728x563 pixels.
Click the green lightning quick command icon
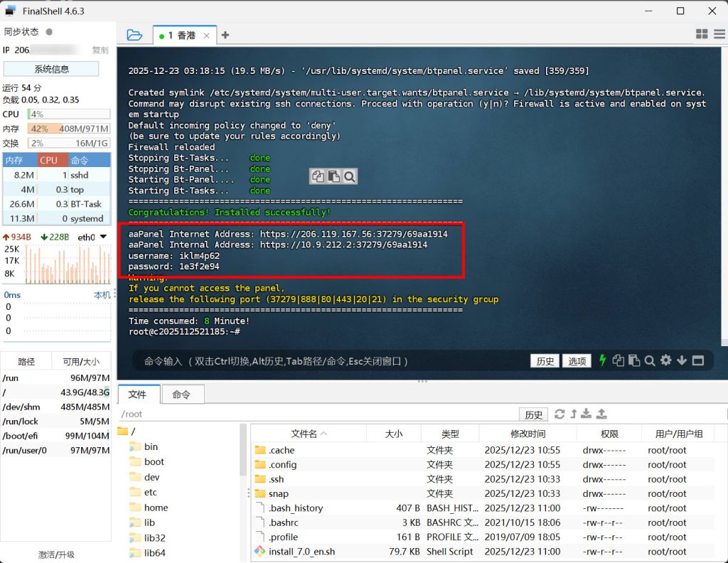603,360
